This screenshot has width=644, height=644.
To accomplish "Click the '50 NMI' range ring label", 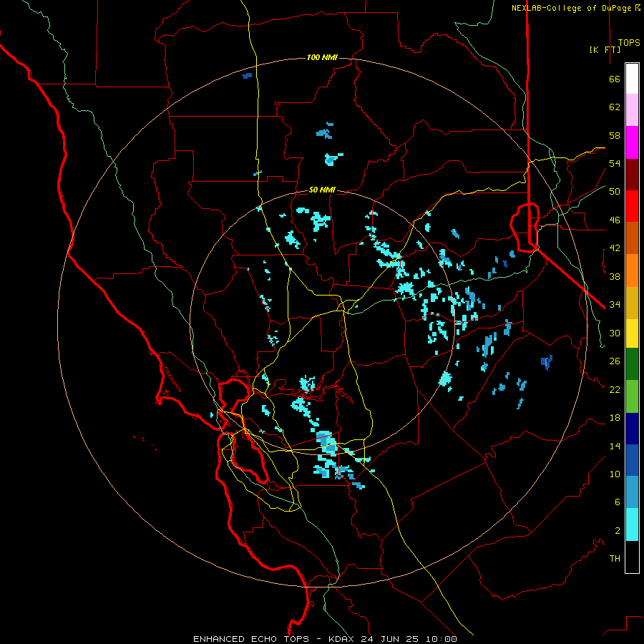I will click(322, 190).
